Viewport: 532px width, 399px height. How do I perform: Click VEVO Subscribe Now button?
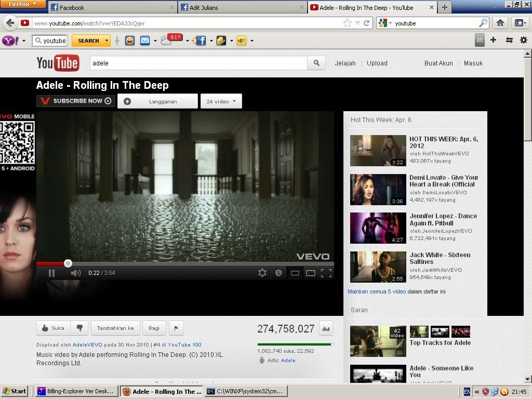click(x=76, y=101)
